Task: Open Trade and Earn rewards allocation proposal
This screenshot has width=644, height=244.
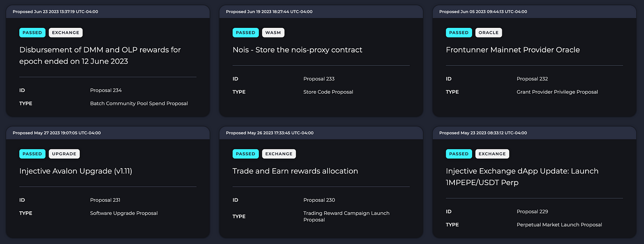Action: point(295,171)
